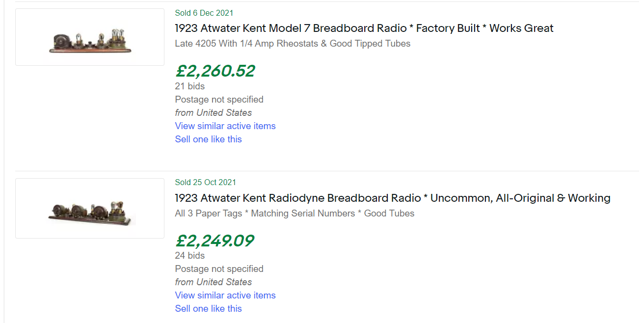The width and height of the screenshot is (644, 323).
Task: Click the 'Sold 25 Oct 2021' date label
Action: click(205, 183)
